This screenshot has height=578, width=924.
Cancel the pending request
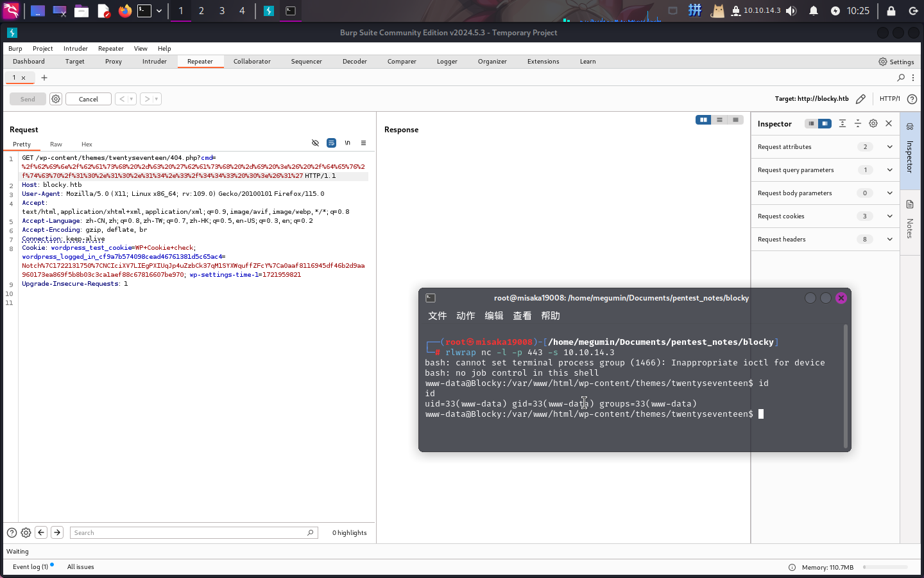pyautogui.click(x=89, y=99)
